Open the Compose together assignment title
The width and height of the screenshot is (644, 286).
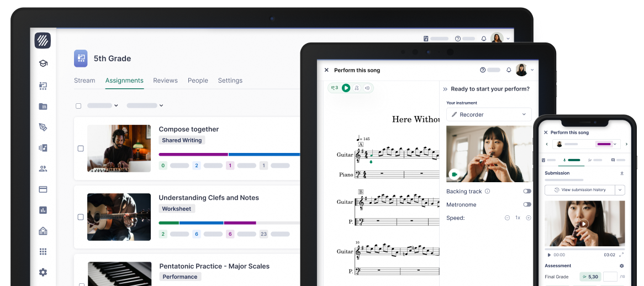tap(189, 129)
